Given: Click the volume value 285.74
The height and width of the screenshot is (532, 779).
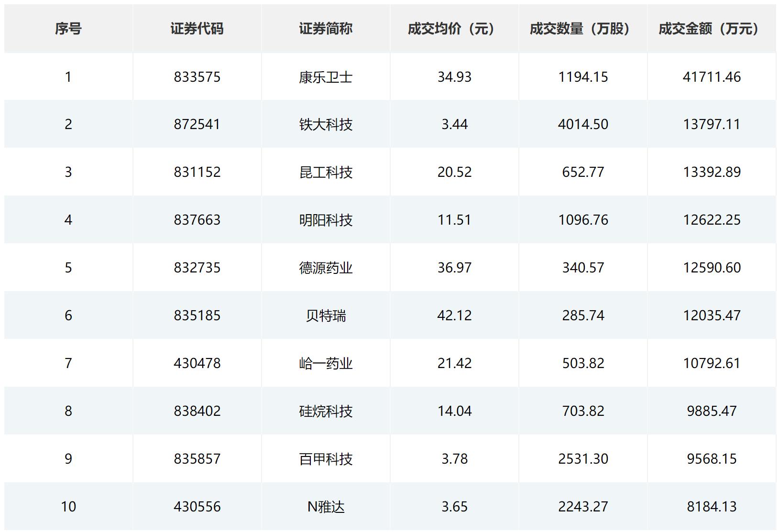Looking at the screenshot, I should point(583,315).
